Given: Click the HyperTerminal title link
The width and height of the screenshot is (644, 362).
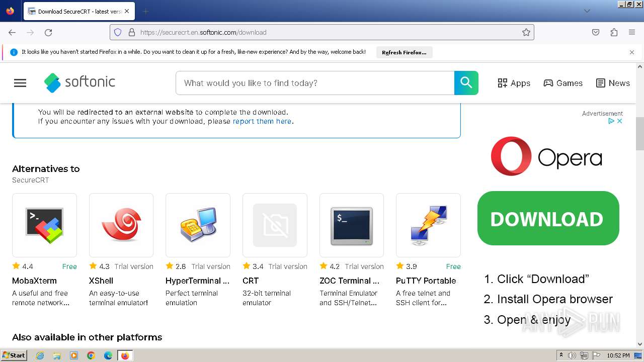Looking at the screenshot, I should click(197, 281).
